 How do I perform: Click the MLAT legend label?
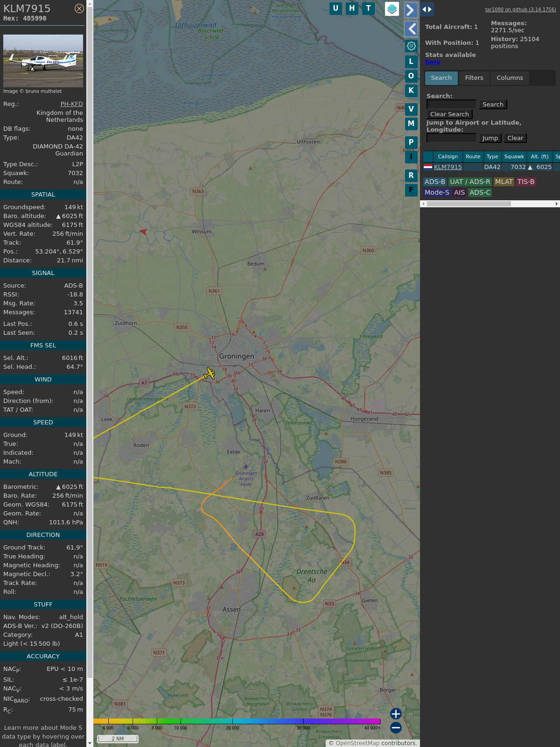(x=504, y=182)
